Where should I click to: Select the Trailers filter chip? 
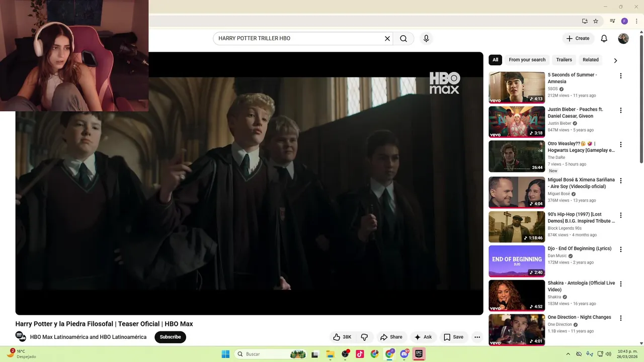click(x=564, y=60)
